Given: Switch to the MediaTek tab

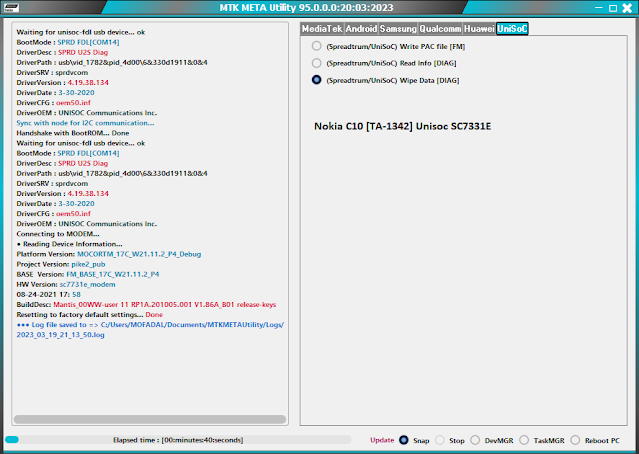Looking at the screenshot, I should 322,29.
